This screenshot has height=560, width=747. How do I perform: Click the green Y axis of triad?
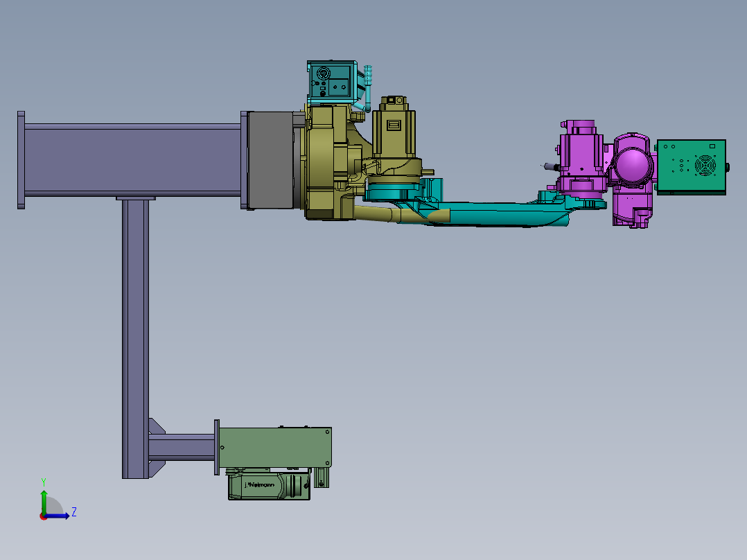pyautogui.click(x=44, y=502)
